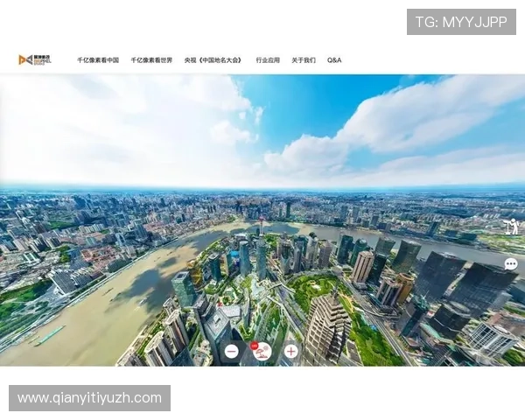Go to 央视《中国地名大会》 page
Screen dimensions: 525x420
pos(213,60)
